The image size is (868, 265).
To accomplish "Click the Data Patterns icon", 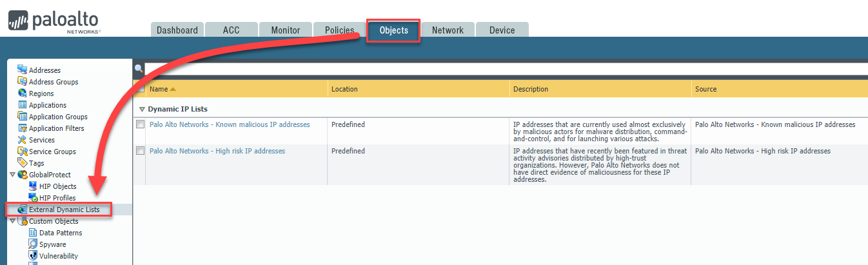I will 33,232.
